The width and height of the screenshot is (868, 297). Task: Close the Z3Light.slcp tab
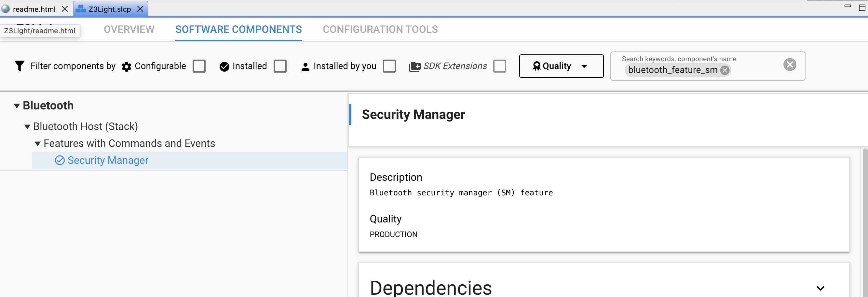[x=141, y=9]
